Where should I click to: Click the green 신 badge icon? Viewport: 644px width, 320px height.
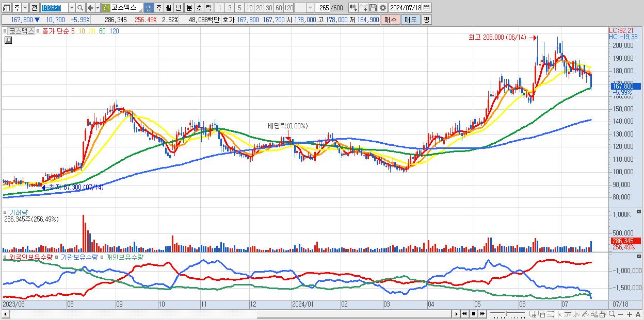(x=106, y=8)
